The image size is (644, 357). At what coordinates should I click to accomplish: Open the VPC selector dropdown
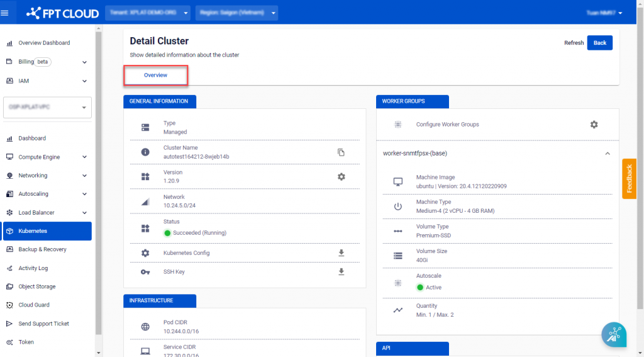tap(48, 107)
